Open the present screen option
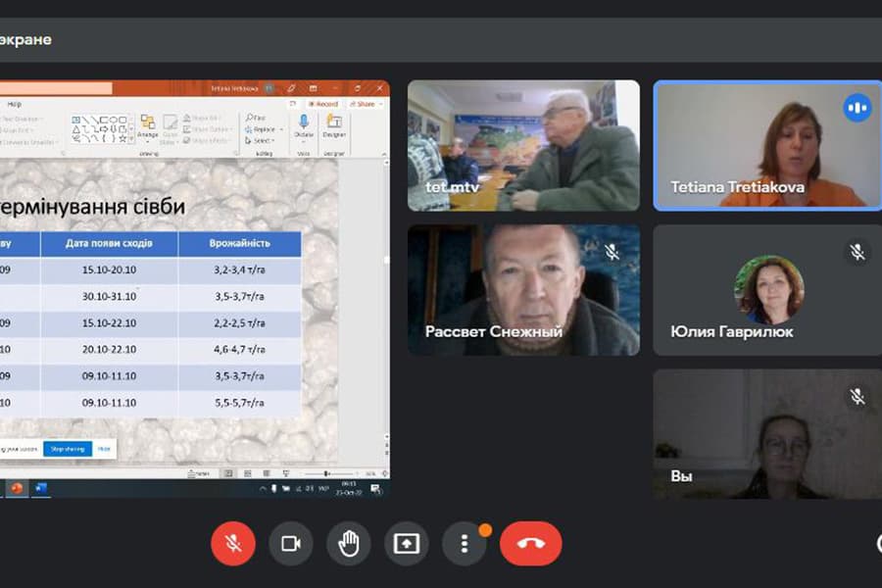This screenshot has height=588, width=882. (x=406, y=543)
